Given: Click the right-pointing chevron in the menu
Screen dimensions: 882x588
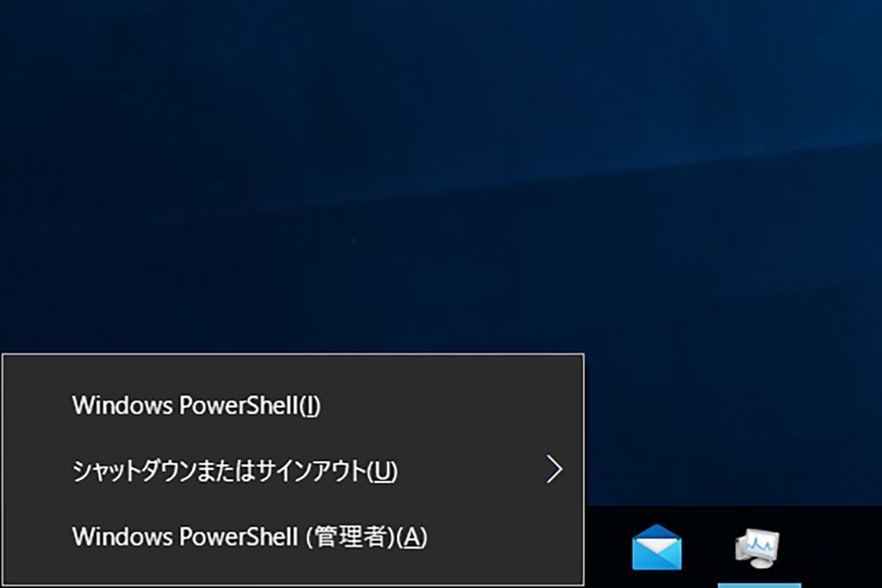Looking at the screenshot, I should 554,469.
